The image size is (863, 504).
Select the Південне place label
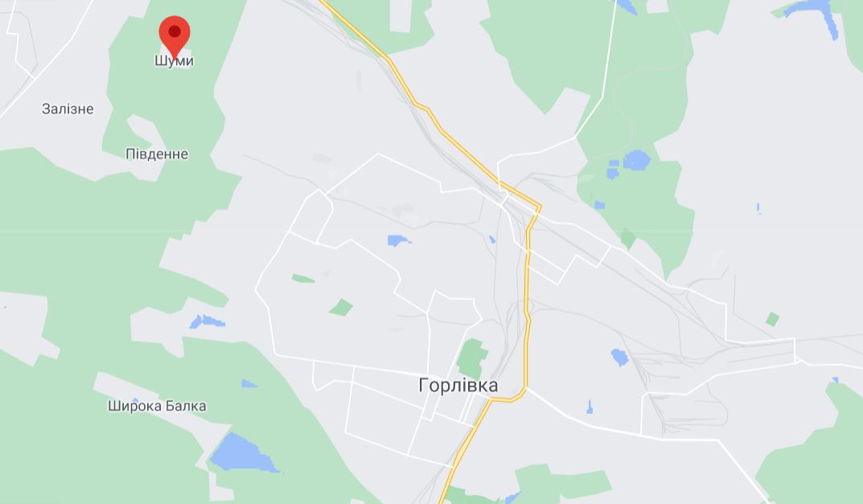point(157,154)
